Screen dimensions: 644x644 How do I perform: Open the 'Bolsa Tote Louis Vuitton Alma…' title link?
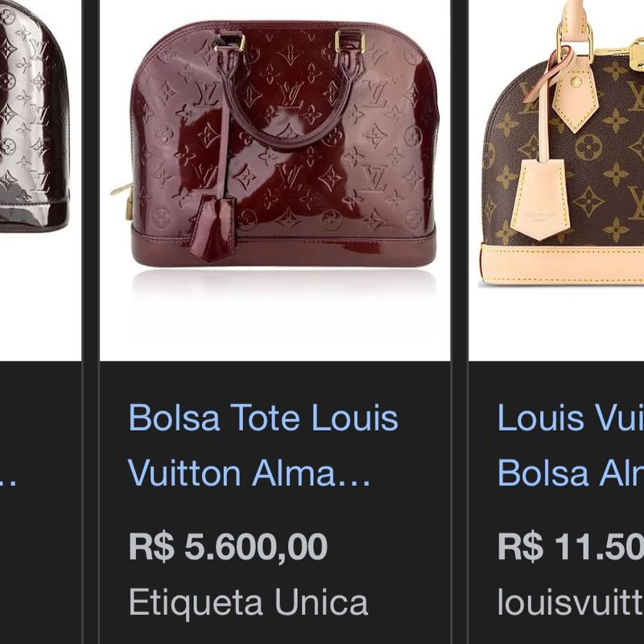click(x=263, y=445)
